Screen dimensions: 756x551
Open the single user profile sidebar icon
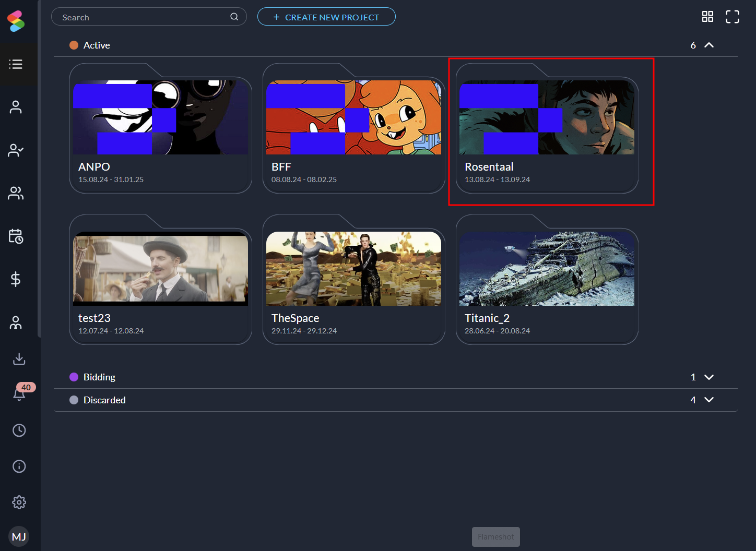click(16, 107)
